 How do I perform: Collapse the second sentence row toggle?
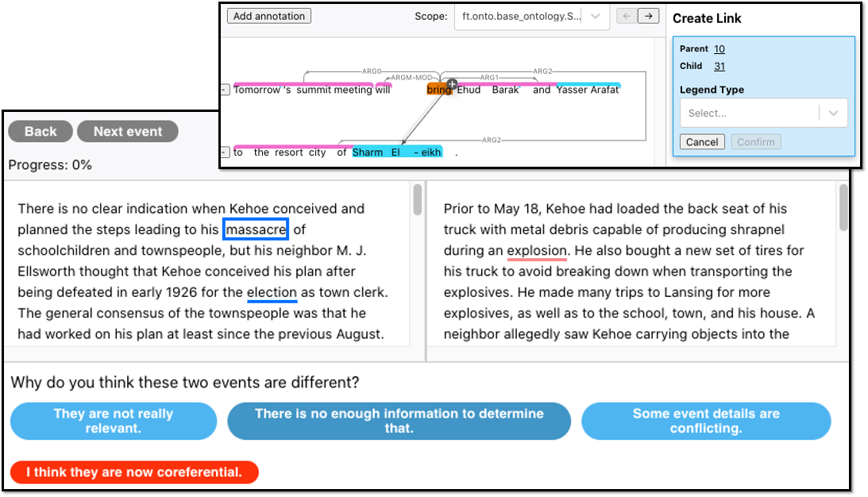[226, 152]
